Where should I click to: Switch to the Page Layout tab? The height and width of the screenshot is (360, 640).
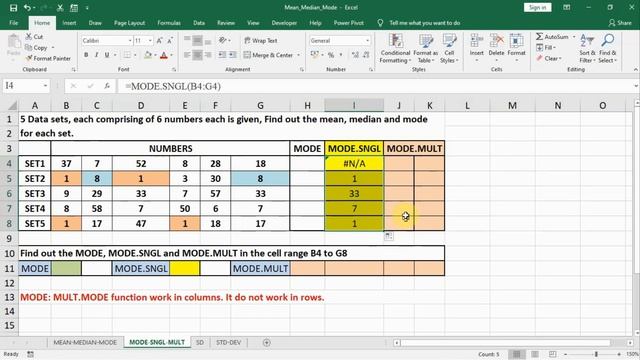pos(129,23)
